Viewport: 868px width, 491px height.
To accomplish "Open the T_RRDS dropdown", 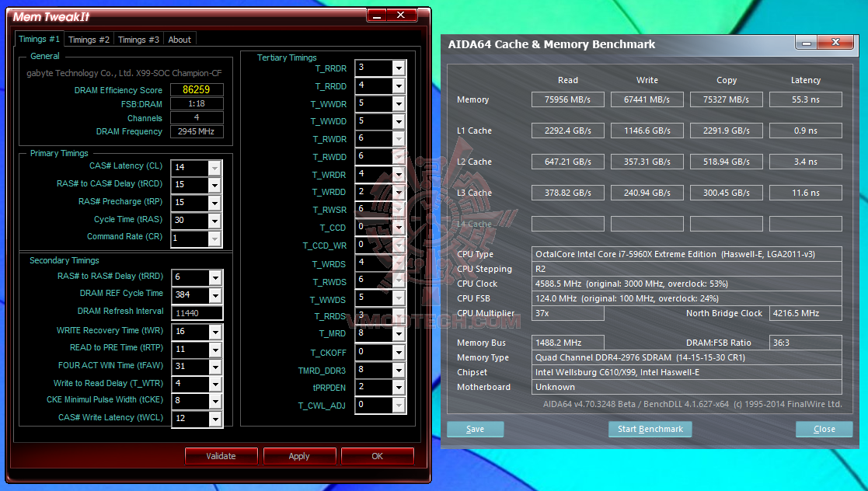I will (x=399, y=316).
